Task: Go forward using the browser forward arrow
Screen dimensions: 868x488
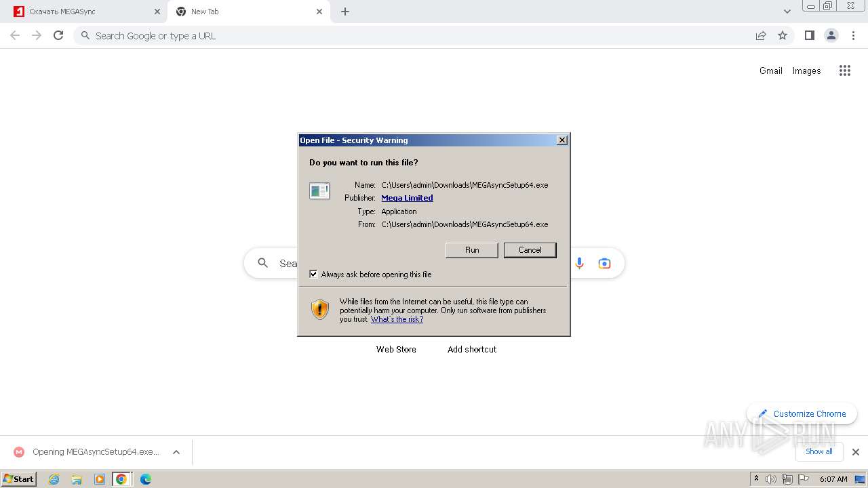Action: (37, 36)
